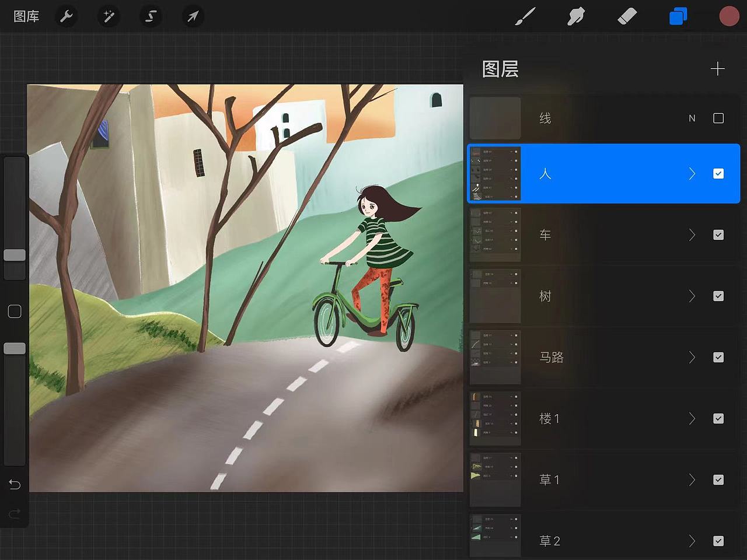Add a new layer with plus icon
747x560 pixels.
click(718, 69)
